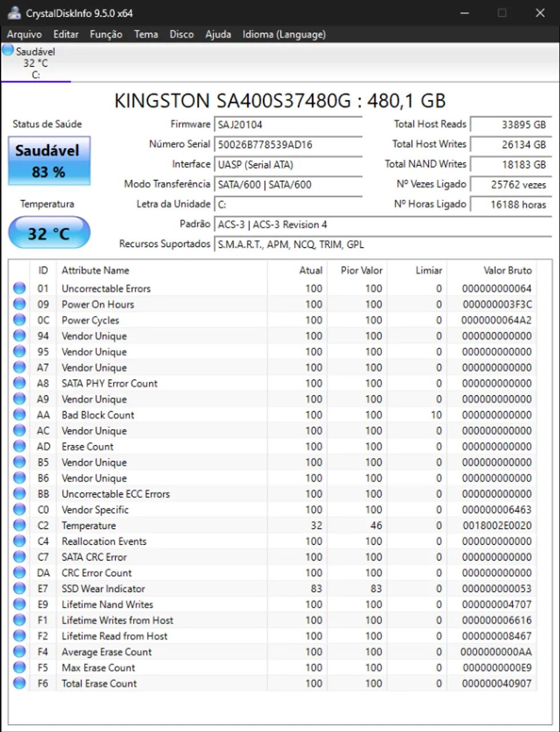Click the Pior Valor column header

click(x=357, y=270)
